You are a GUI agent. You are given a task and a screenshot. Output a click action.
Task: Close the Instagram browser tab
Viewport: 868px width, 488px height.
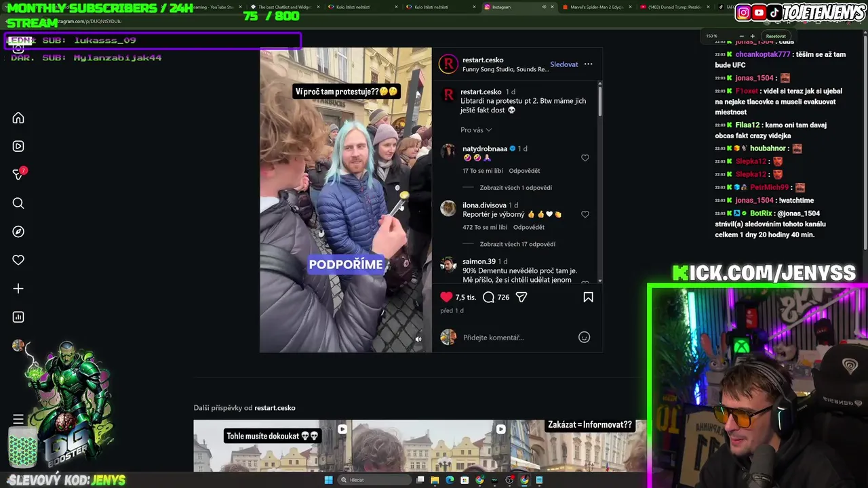point(553,7)
